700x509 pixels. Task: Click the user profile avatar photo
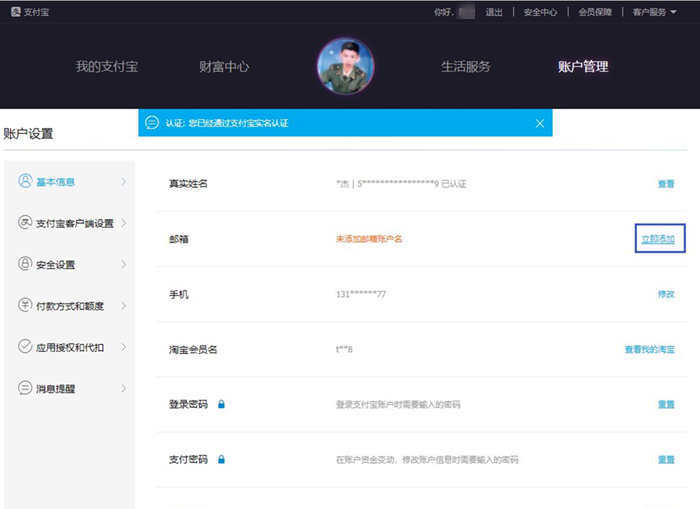(346, 66)
